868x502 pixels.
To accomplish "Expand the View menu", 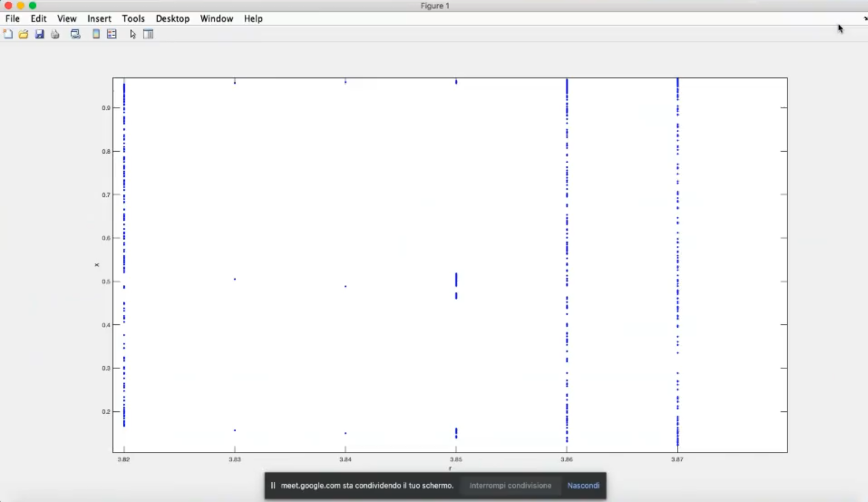I will pyautogui.click(x=66, y=19).
